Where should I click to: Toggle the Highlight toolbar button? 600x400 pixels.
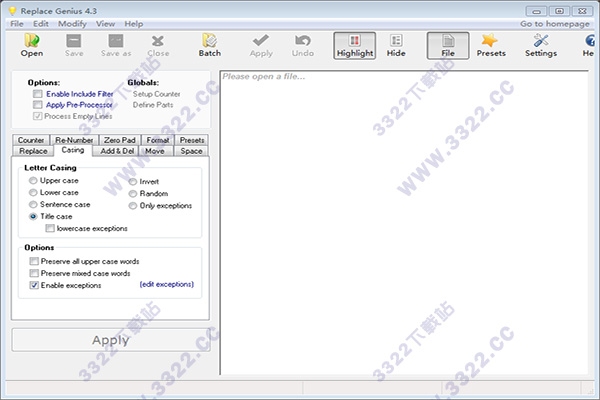pos(355,46)
